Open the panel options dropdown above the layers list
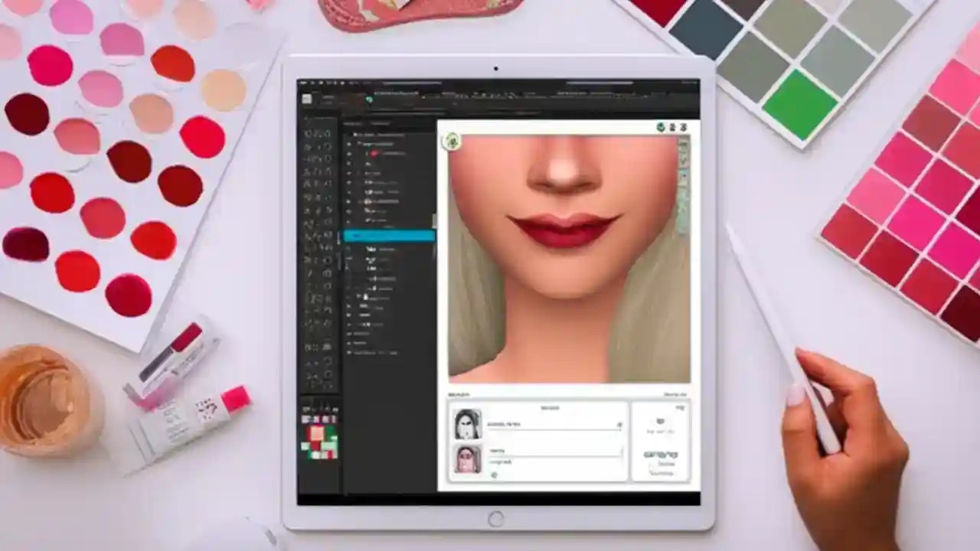This screenshot has height=551, width=980. point(426,124)
